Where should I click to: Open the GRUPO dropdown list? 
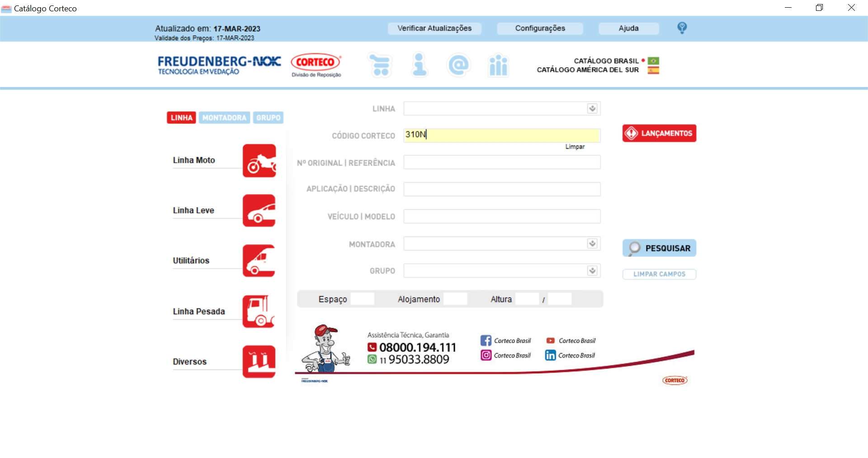point(592,271)
